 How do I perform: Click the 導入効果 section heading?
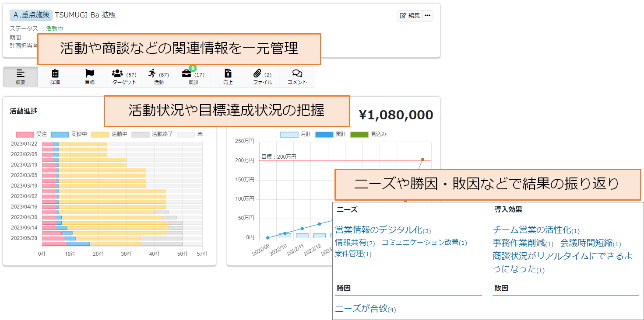508,209
